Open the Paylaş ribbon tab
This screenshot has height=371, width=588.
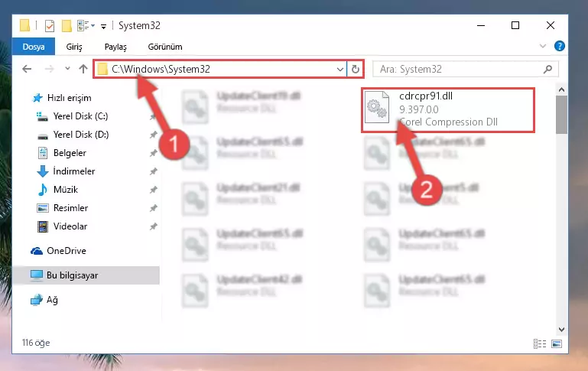click(x=115, y=47)
